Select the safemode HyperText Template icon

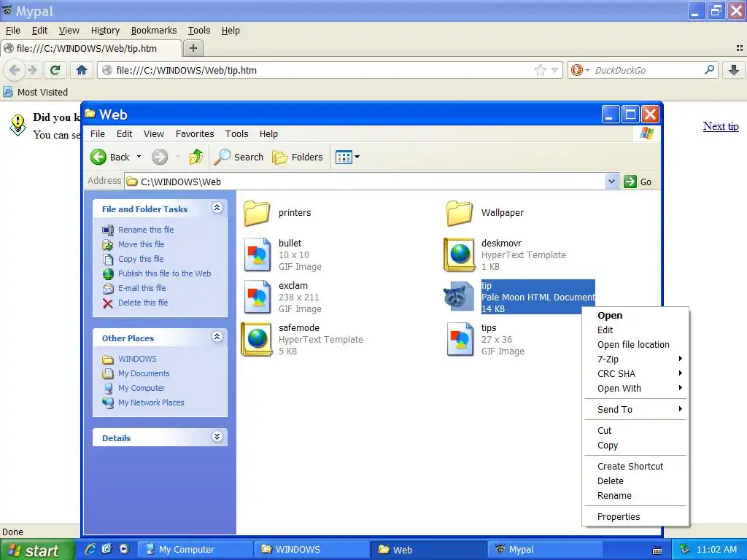coord(257,339)
